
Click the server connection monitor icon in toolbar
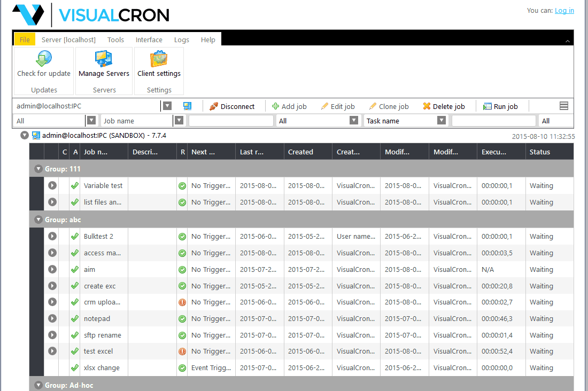pos(187,106)
